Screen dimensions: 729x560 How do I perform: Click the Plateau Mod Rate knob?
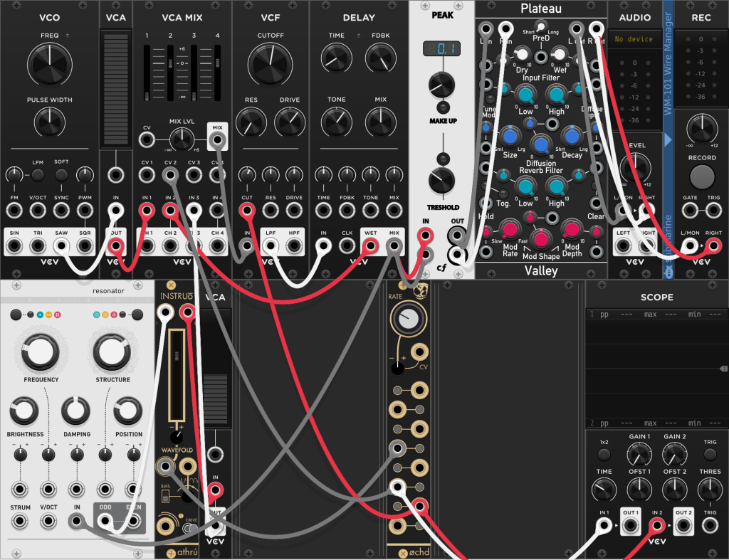pyautogui.click(x=510, y=229)
